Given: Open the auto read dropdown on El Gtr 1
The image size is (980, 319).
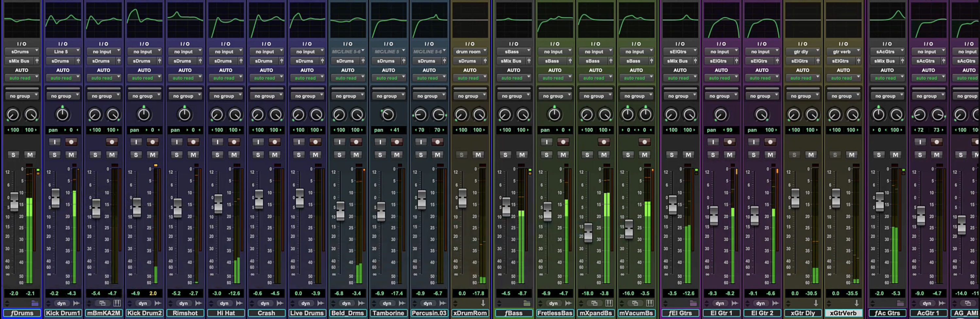Looking at the screenshot, I should click(721, 78).
